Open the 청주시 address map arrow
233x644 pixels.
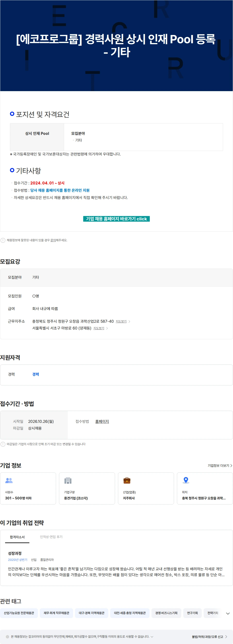(x=129, y=322)
